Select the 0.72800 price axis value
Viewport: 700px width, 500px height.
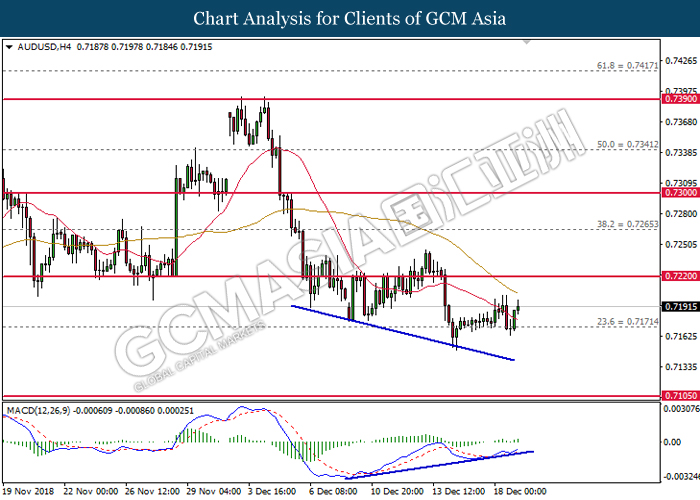[681, 214]
